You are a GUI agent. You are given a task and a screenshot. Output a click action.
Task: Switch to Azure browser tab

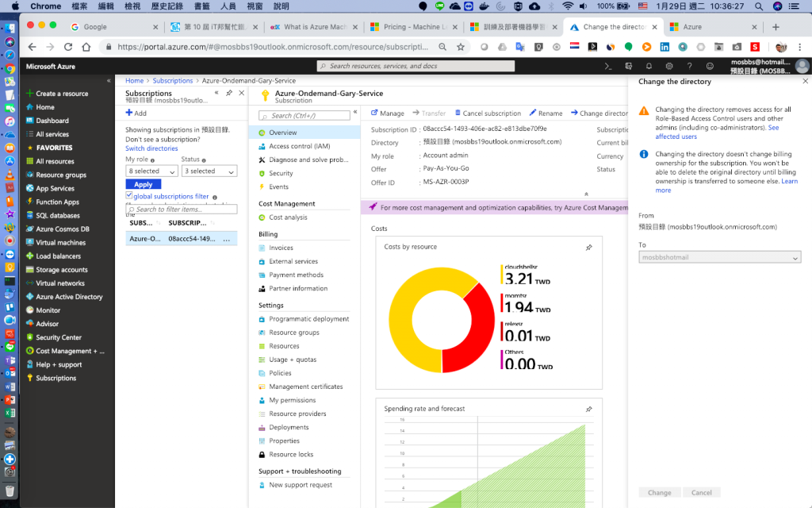[713, 27]
